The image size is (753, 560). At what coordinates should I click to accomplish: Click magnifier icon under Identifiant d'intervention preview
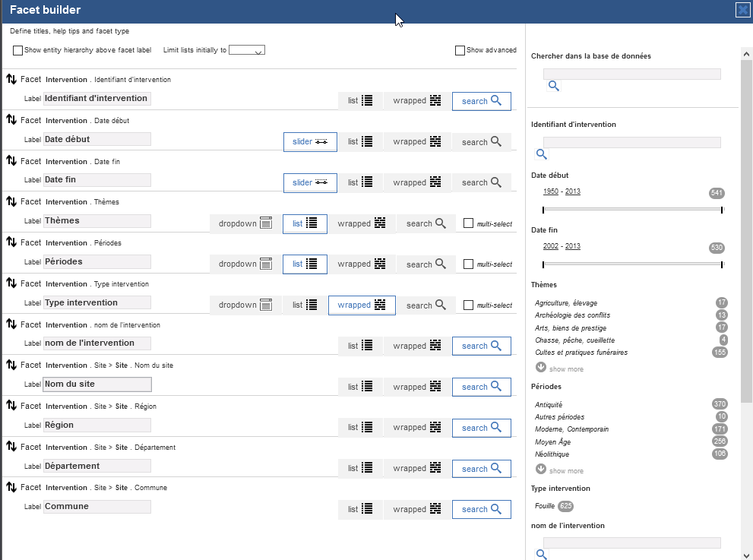tap(541, 154)
